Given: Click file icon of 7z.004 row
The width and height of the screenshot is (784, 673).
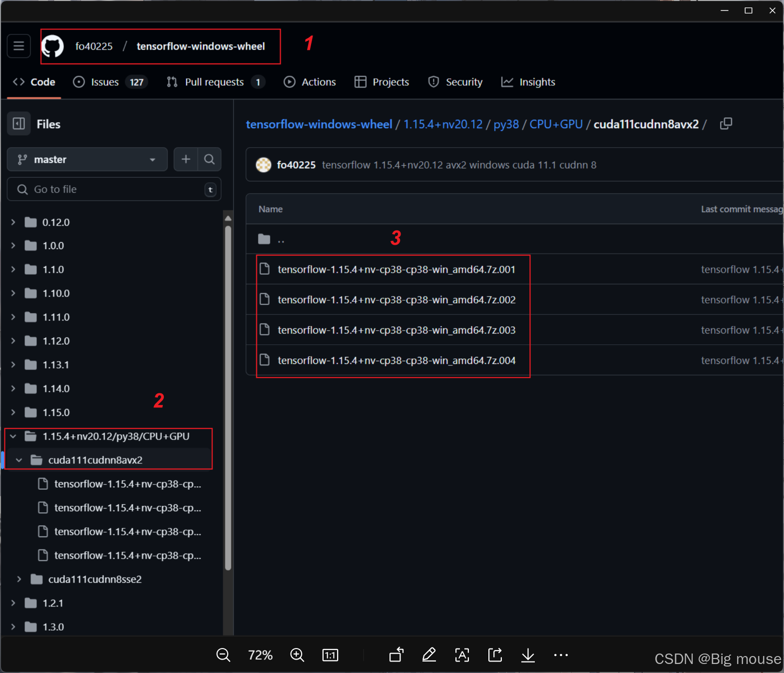Looking at the screenshot, I should (265, 360).
